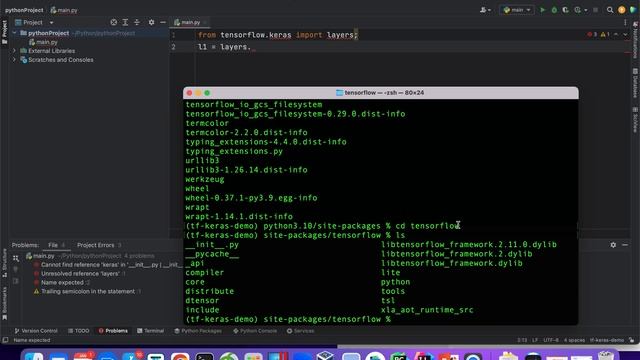This screenshot has width=640, height=360.
Task: Open the Problems tool window tab
Action: pyautogui.click(x=113, y=331)
